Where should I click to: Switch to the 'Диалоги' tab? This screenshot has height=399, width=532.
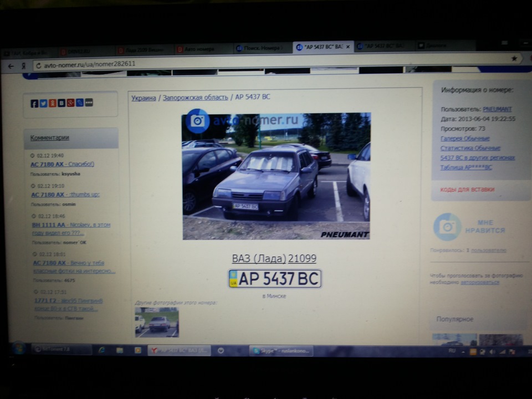[444, 45]
